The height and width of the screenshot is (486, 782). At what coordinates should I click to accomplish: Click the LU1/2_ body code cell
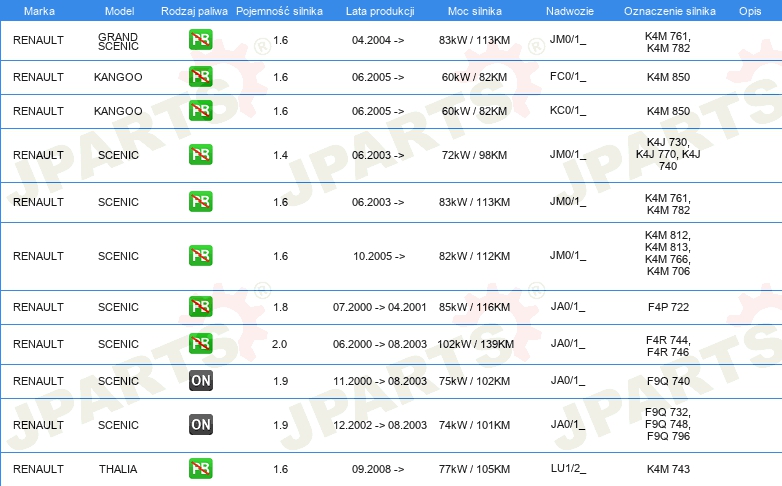point(568,469)
